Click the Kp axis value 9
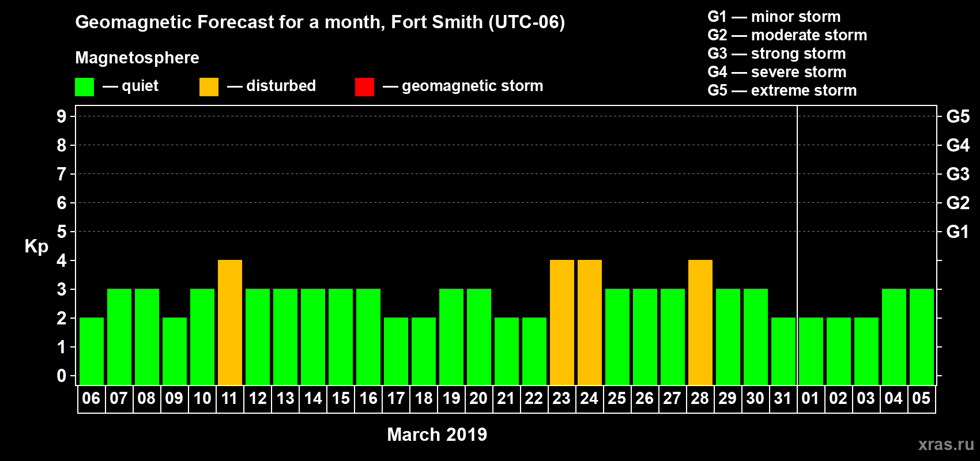This screenshot has height=461, width=980. click(x=62, y=116)
